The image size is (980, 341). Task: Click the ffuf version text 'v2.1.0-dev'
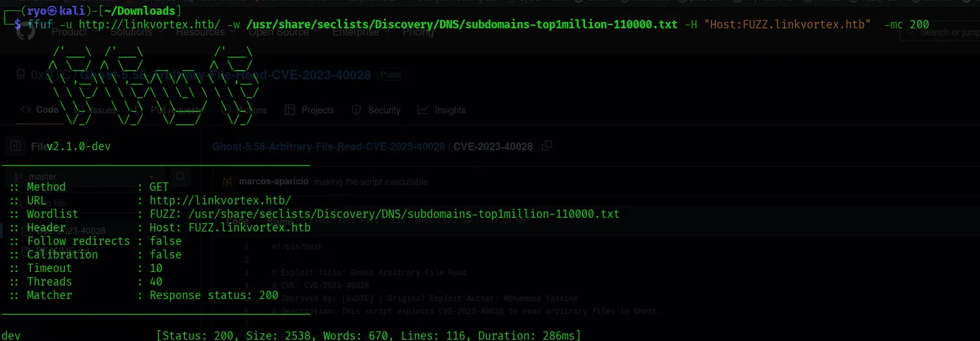point(79,146)
